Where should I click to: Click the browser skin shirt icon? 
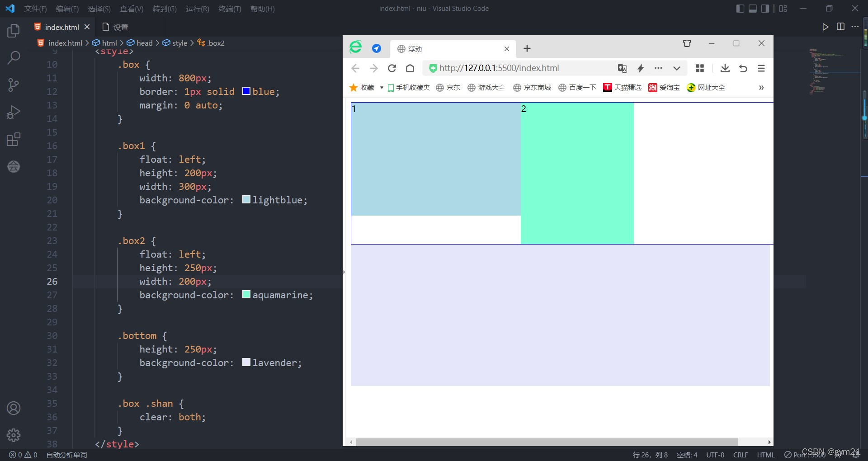pos(687,43)
